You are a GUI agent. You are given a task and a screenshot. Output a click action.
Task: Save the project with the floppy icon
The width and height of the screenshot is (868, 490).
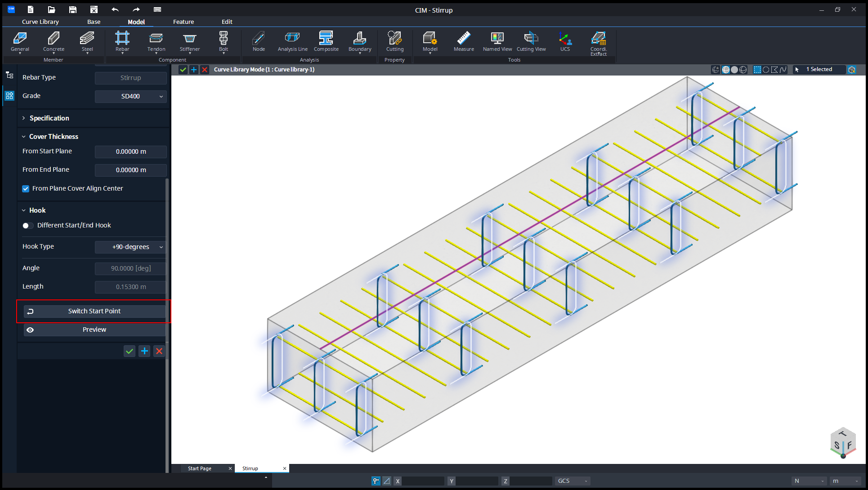click(x=72, y=9)
